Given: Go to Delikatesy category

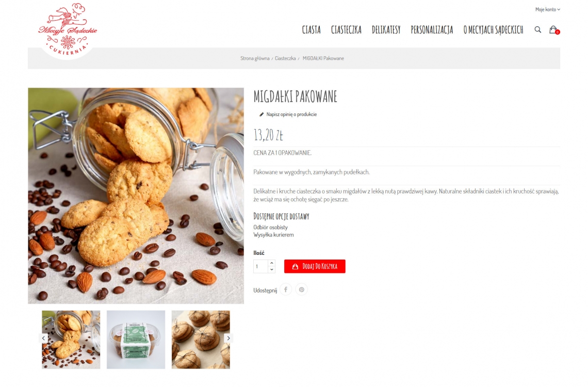Looking at the screenshot, I should pos(386,30).
